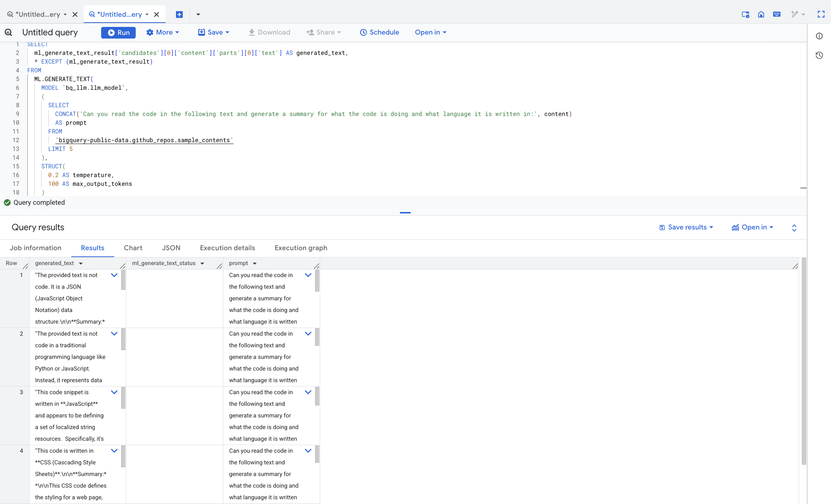Click resize handle of prompt column
The width and height of the screenshot is (831, 504).
tap(317, 266)
